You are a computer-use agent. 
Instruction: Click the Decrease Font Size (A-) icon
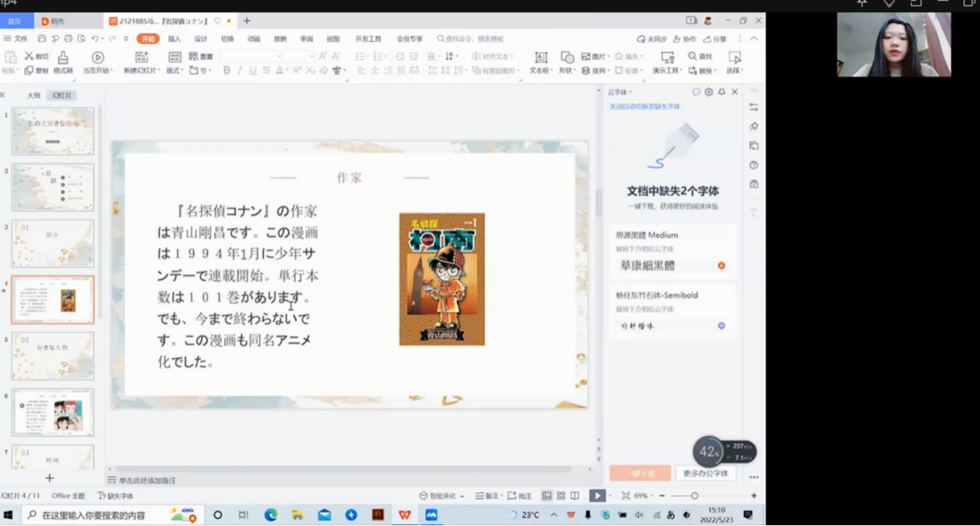pyautogui.click(x=336, y=56)
